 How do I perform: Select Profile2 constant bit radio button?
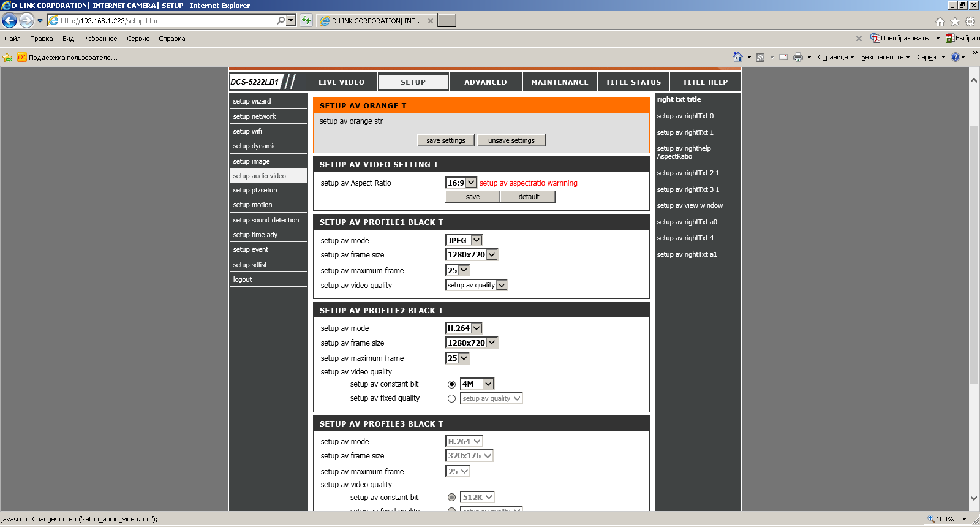(x=451, y=384)
